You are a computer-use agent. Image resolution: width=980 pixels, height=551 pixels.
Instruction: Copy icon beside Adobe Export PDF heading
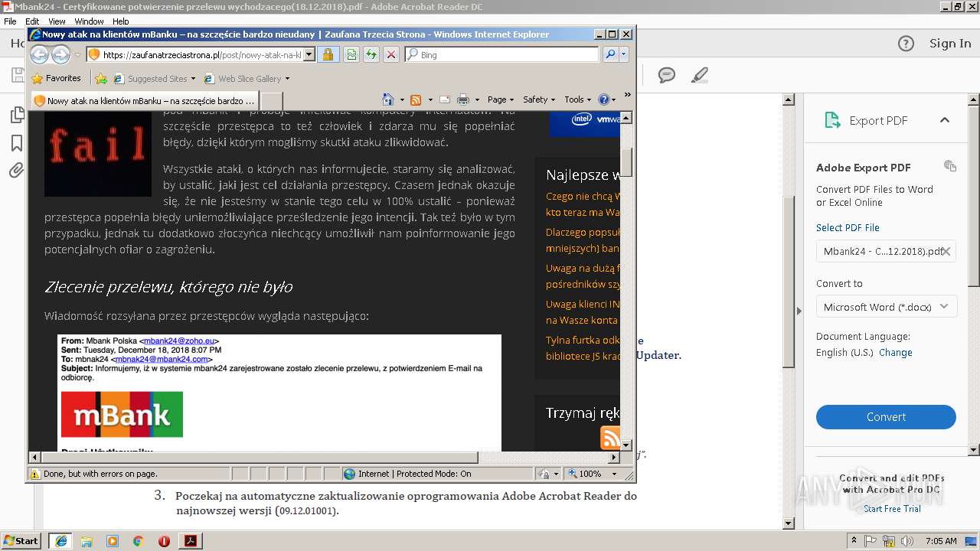pyautogui.click(x=950, y=166)
